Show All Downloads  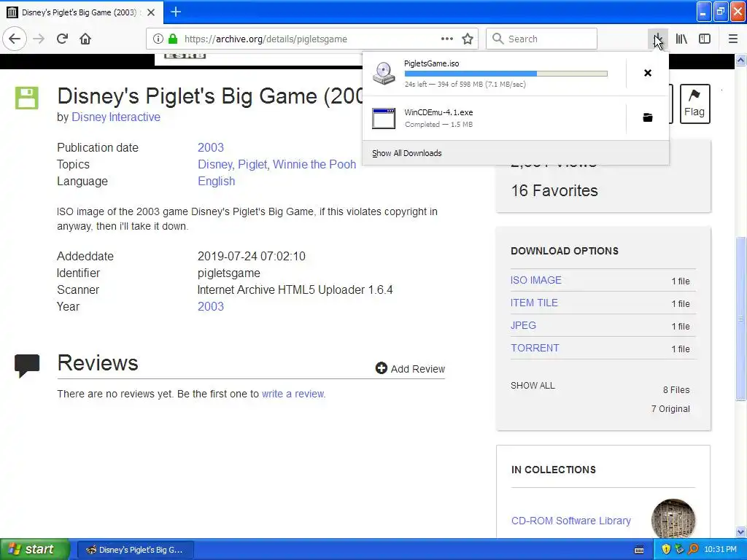tap(407, 153)
